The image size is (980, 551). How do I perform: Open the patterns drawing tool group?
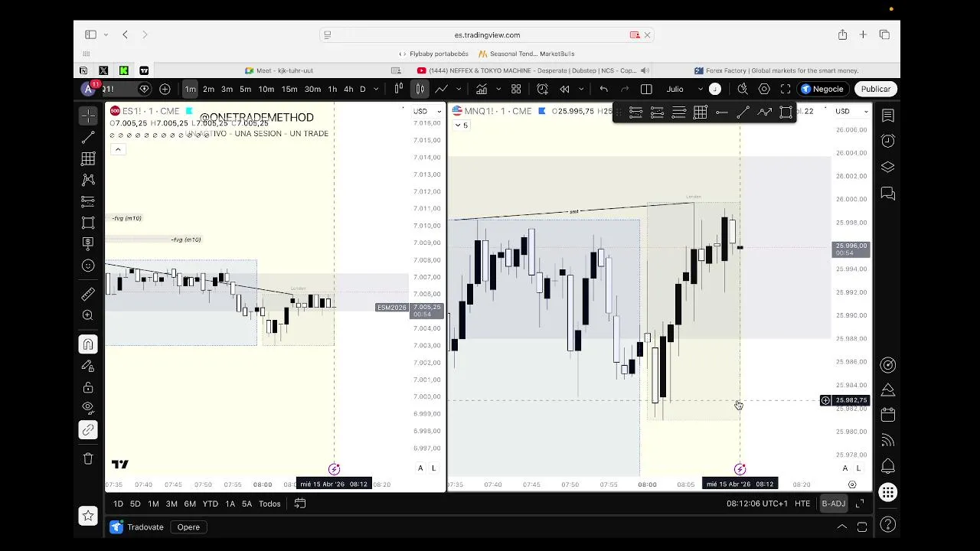tap(88, 180)
